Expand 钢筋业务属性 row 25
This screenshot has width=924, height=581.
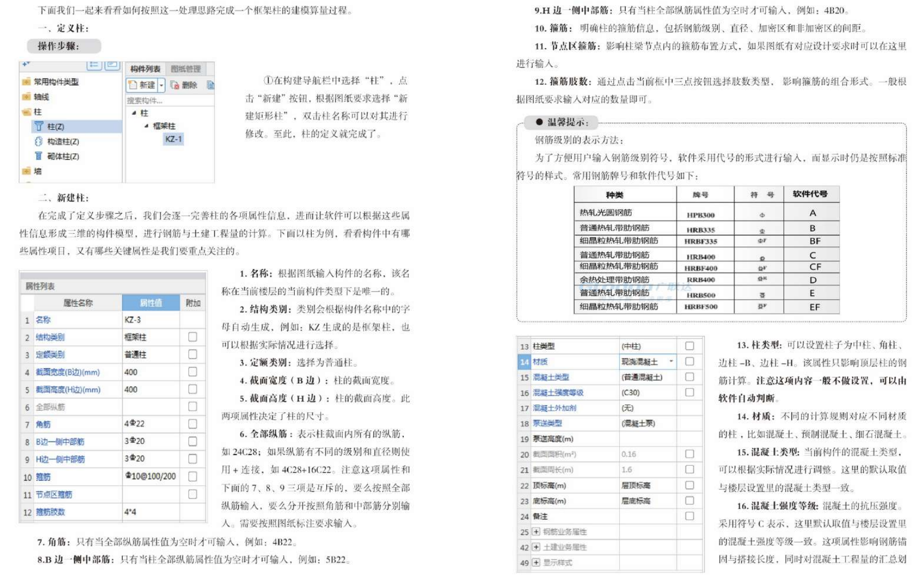536,532
